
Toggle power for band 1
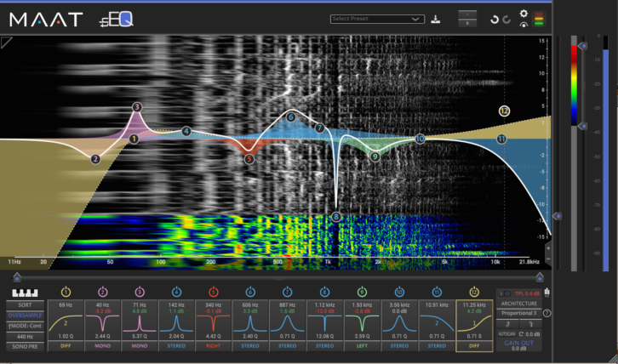[x=66, y=292]
